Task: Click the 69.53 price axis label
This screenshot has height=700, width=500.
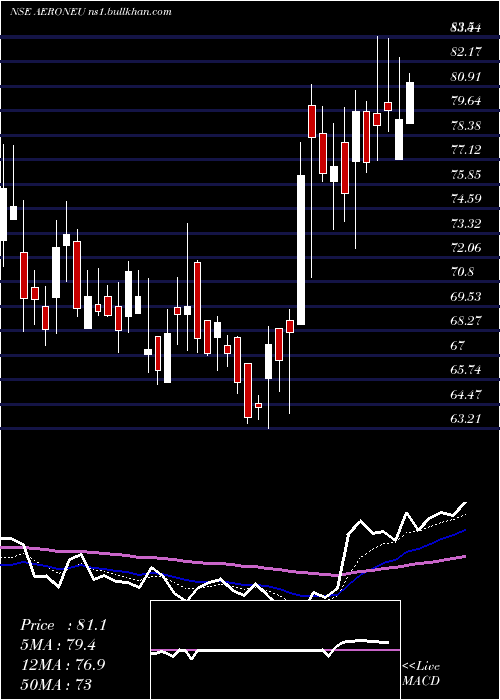Action: tap(466, 296)
